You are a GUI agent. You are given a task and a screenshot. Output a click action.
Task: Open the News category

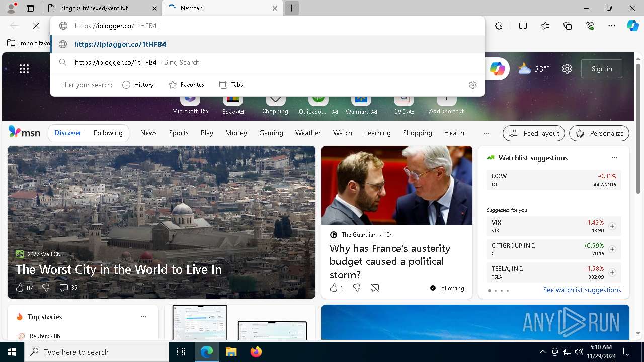[x=148, y=133]
